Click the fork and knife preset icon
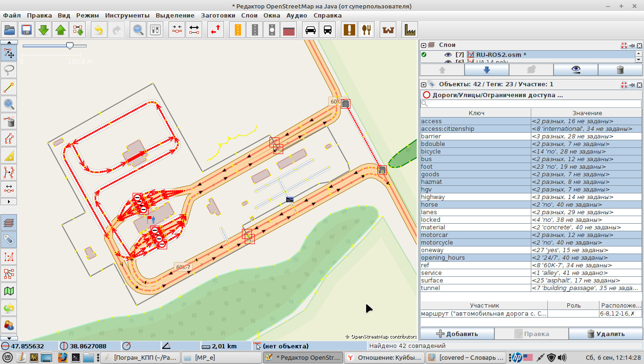The height and width of the screenshot is (364, 644). [x=366, y=30]
